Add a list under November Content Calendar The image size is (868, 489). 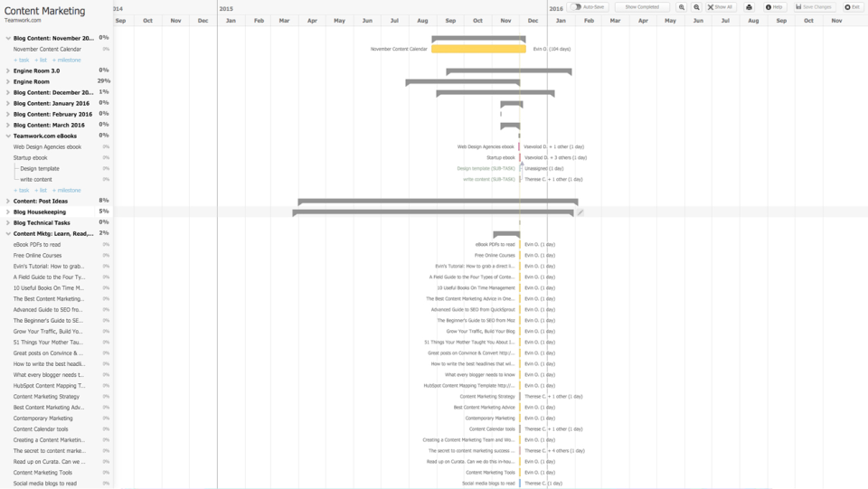tap(41, 60)
